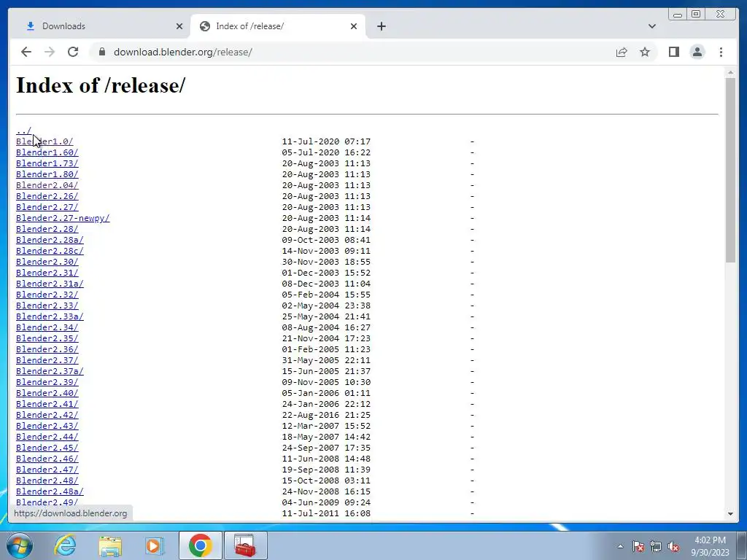Viewport: 747px width, 560px height.
Task: Open Chrome's three-dot menu
Action: [721, 52]
